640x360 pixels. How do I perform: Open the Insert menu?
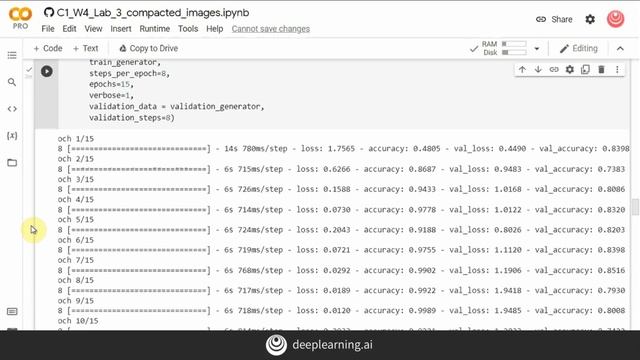pyautogui.click(x=121, y=29)
